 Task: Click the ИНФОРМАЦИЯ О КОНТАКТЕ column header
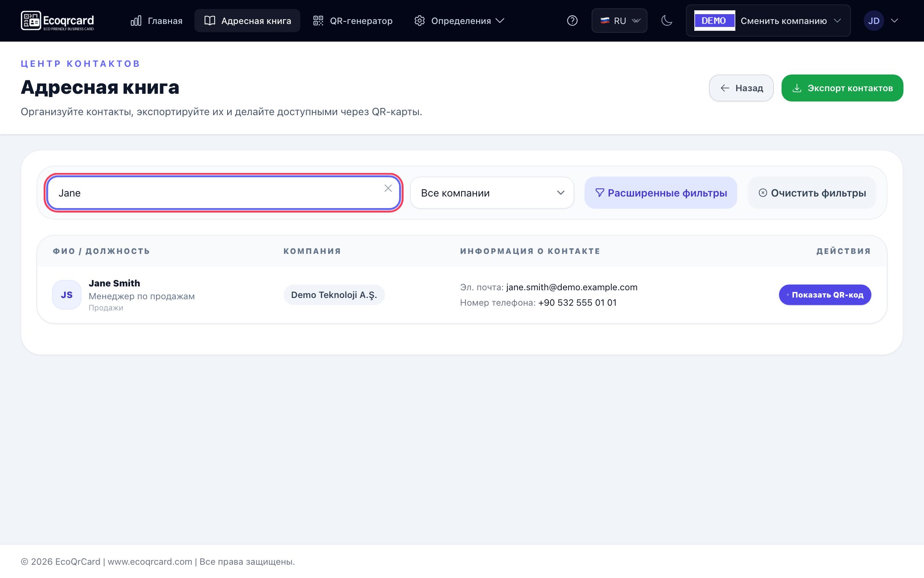530,251
